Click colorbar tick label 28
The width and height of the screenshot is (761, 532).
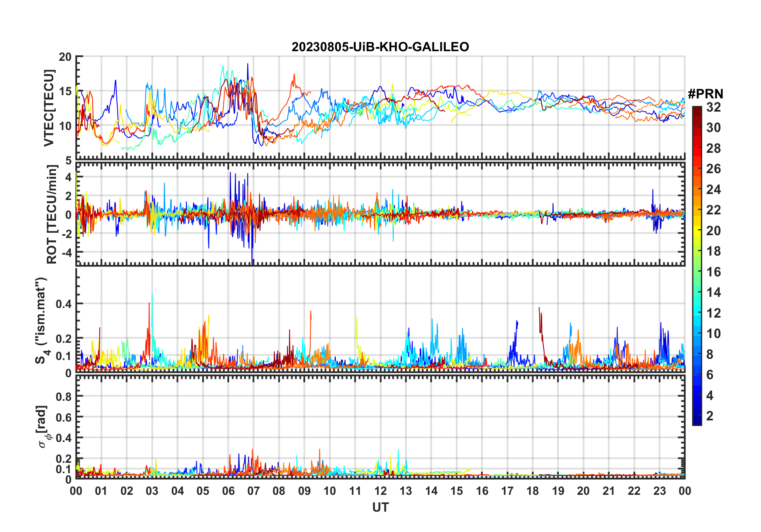(x=713, y=148)
